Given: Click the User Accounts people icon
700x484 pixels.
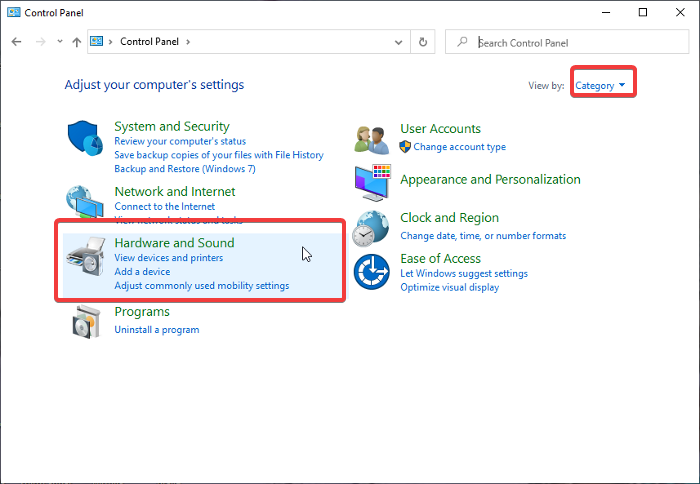Looking at the screenshot, I should tap(372, 139).
